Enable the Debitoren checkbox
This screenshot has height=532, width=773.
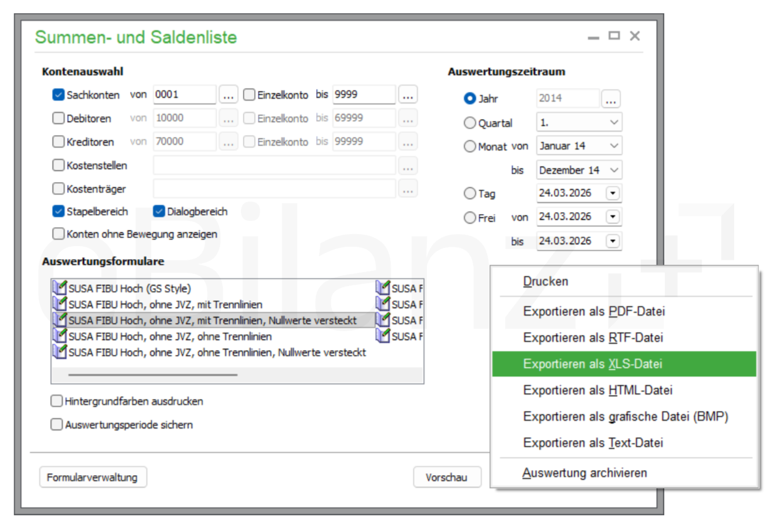59,118
